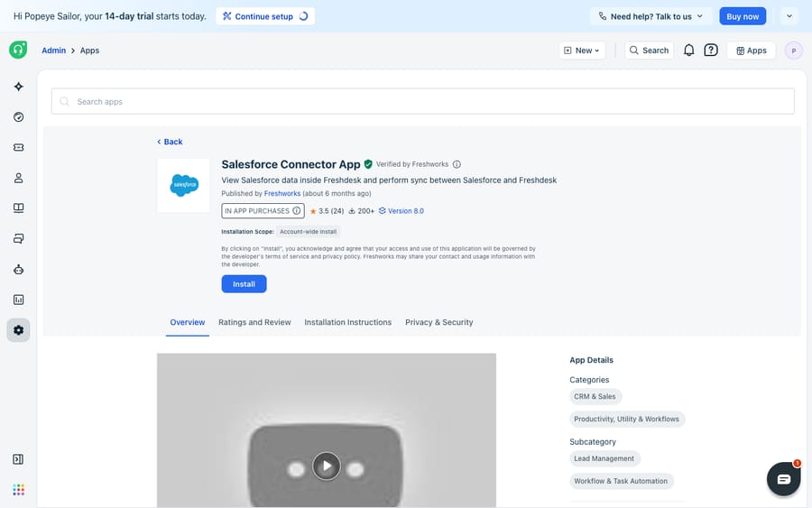
Task: Open the Contacts person icon in sidebar
Action: coord(19,178)
